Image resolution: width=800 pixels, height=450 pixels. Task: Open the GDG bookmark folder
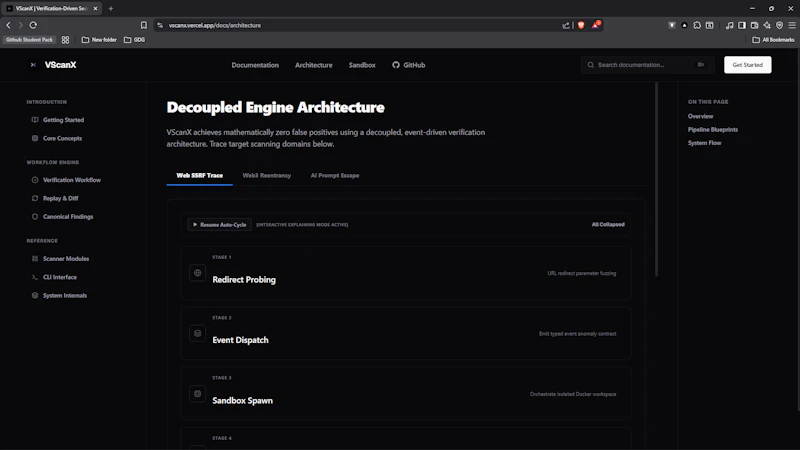135,40
